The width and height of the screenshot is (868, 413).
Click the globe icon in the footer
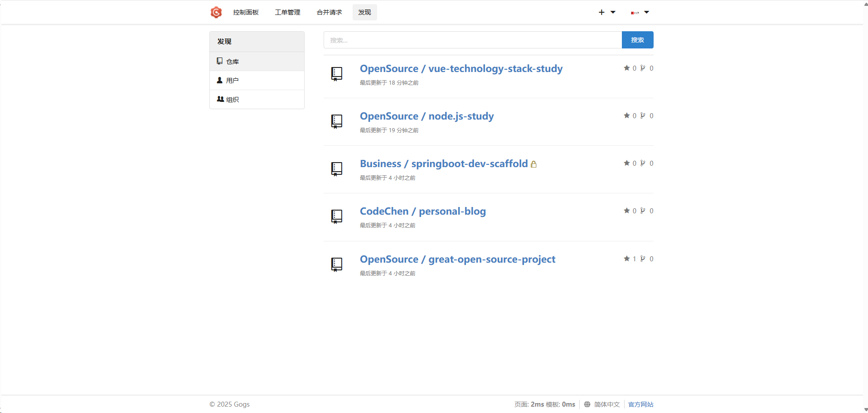click(x=587, y=404)
